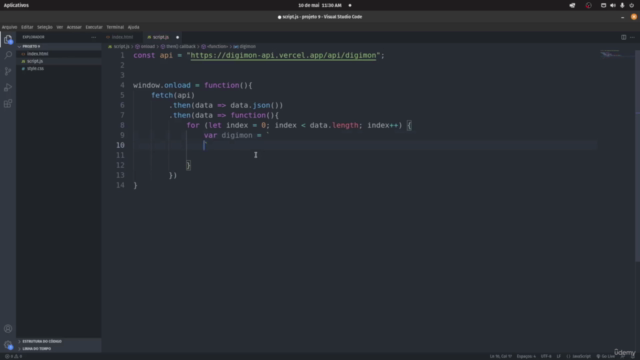The width and height of the screenshot is (640, 360).
Task: Open the Source Control view
Action: 8,71
